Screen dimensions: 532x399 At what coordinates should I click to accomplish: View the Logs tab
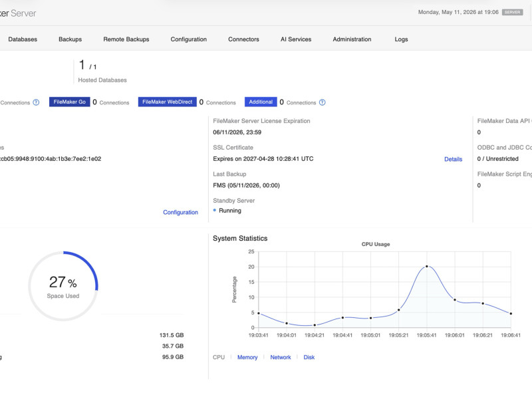(401, 39)
